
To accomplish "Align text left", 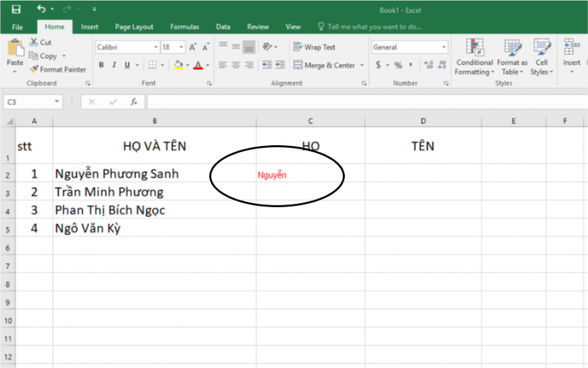I will [x=223, y=65].
